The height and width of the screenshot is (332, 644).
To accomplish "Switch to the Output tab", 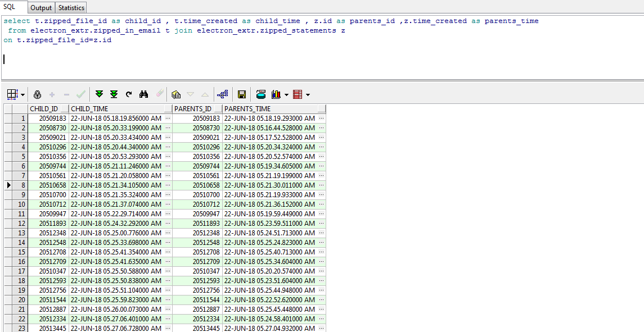I will [41, 8].
